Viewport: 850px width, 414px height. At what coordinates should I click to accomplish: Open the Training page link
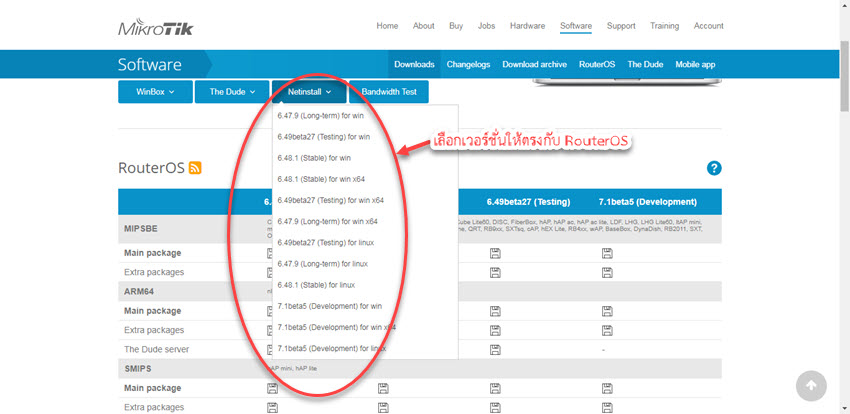[x=665, y=26]
